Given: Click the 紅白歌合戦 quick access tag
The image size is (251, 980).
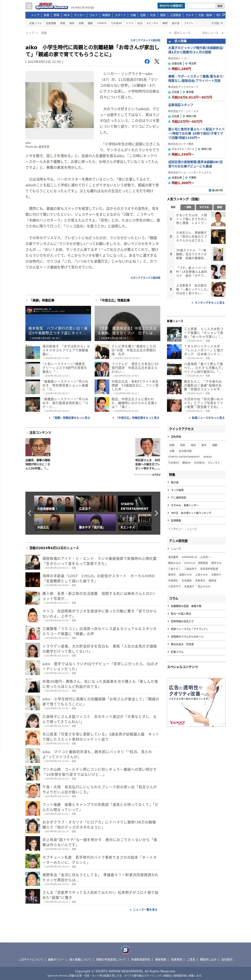Looking at the screenshot, I should click(x=185, y=451).
